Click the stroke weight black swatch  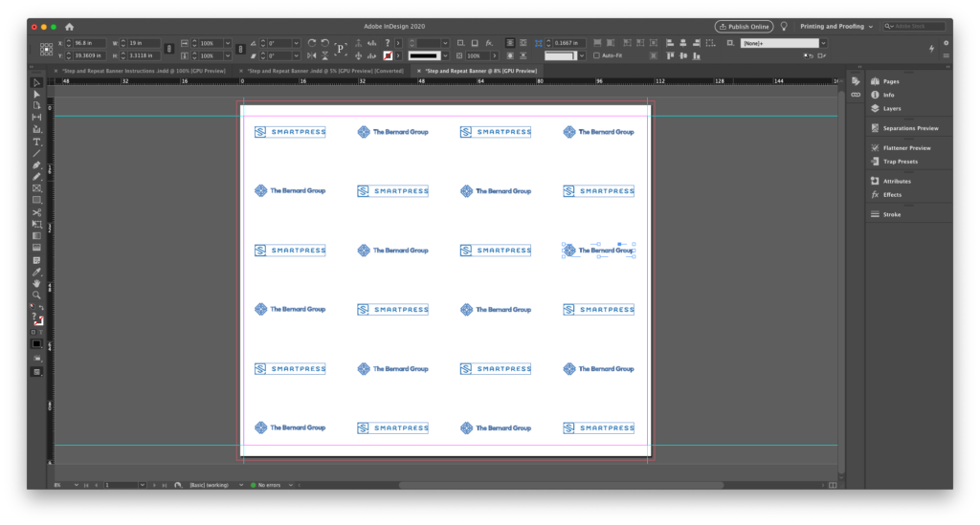[424, 55]
